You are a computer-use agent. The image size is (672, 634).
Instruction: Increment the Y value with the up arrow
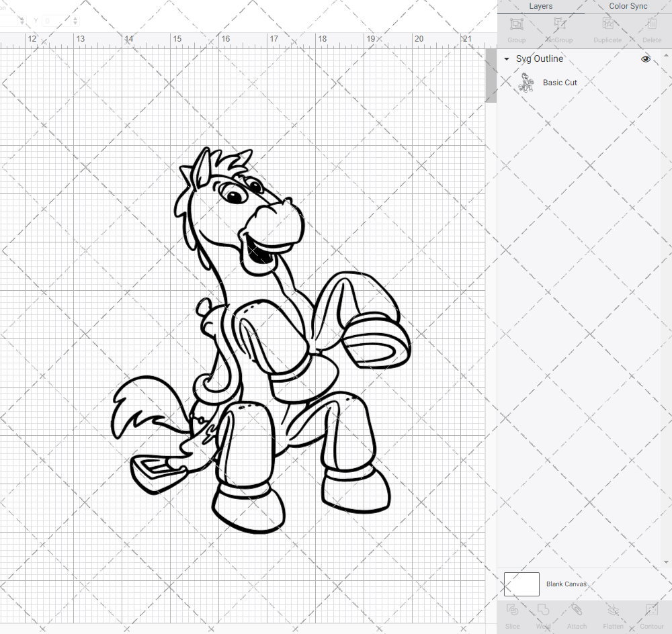tap(75, 18)
